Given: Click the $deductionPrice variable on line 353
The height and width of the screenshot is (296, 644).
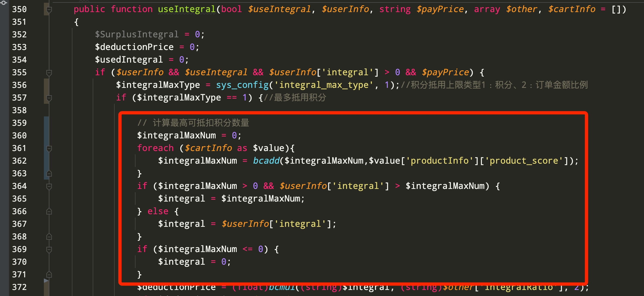Looking at the screenshot, I should [134, 47].
